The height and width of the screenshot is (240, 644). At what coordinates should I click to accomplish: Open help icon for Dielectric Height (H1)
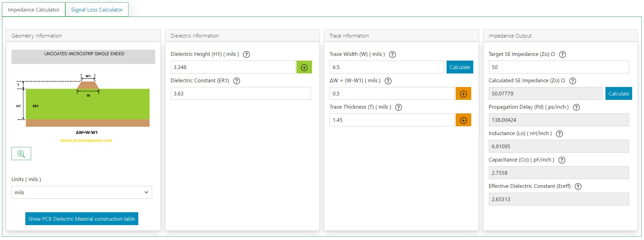[246, 54]
